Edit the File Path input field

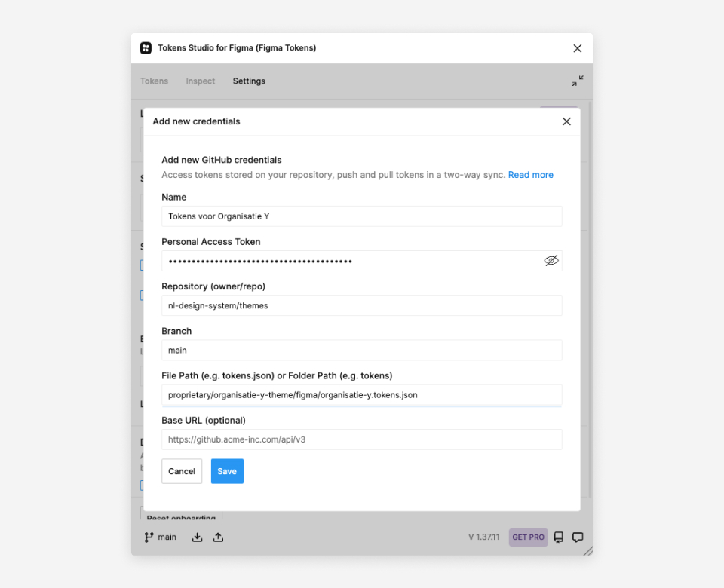point(361,395)
